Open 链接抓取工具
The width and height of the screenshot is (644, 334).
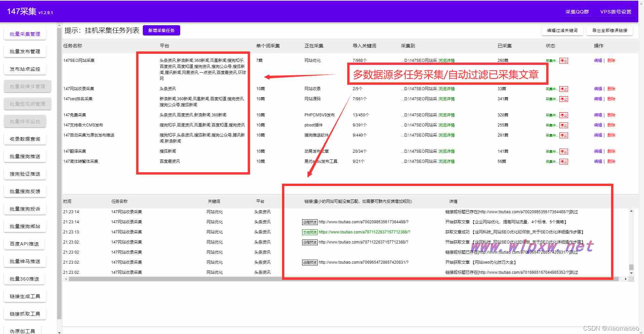[25, 314]
